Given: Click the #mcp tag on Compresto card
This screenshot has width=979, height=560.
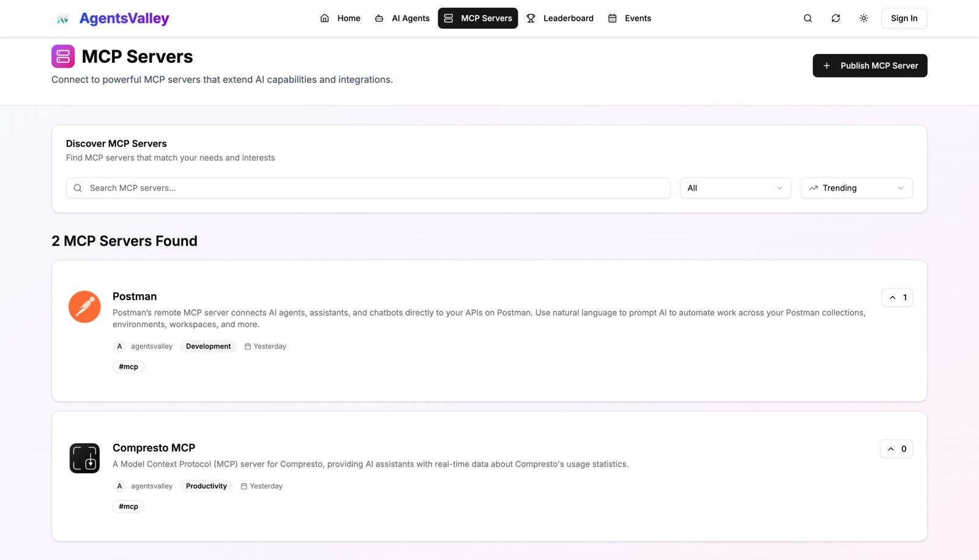Looking at the screenshot, I should click(x=128, y=507).
